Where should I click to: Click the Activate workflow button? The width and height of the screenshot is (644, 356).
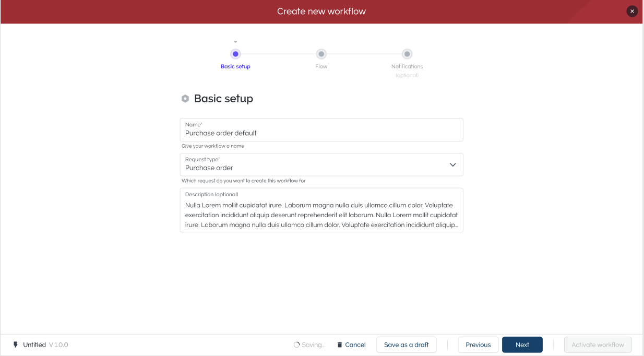point(598,345)
